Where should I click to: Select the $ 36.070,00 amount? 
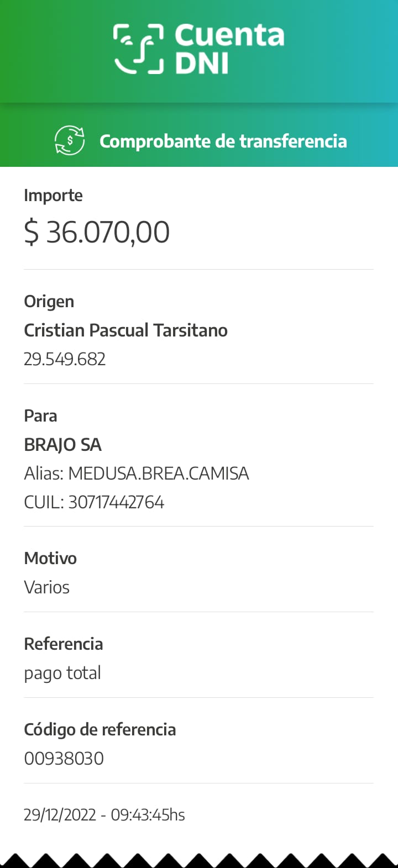pyautogui.click(x=97, y=232)
